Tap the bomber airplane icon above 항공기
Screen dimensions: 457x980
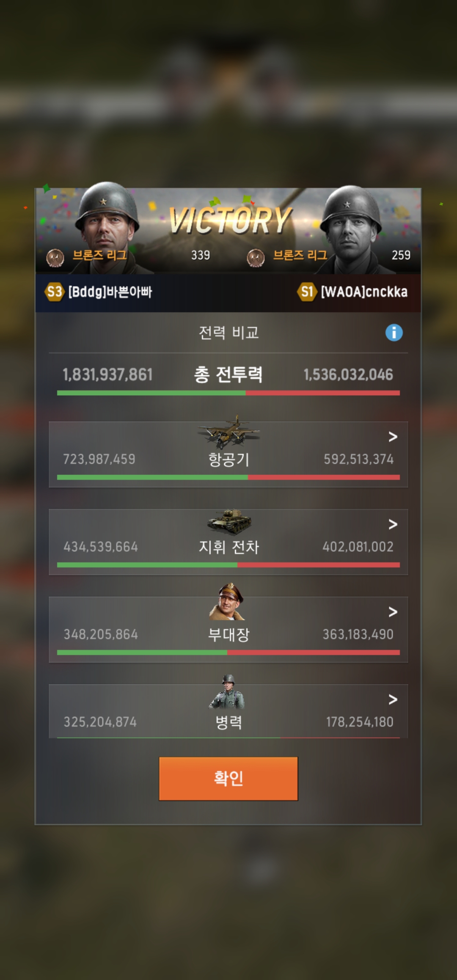(229, 432)
